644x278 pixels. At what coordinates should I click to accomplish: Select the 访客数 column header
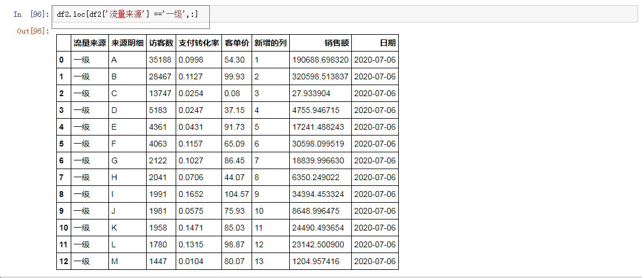[x=161, y=43]
